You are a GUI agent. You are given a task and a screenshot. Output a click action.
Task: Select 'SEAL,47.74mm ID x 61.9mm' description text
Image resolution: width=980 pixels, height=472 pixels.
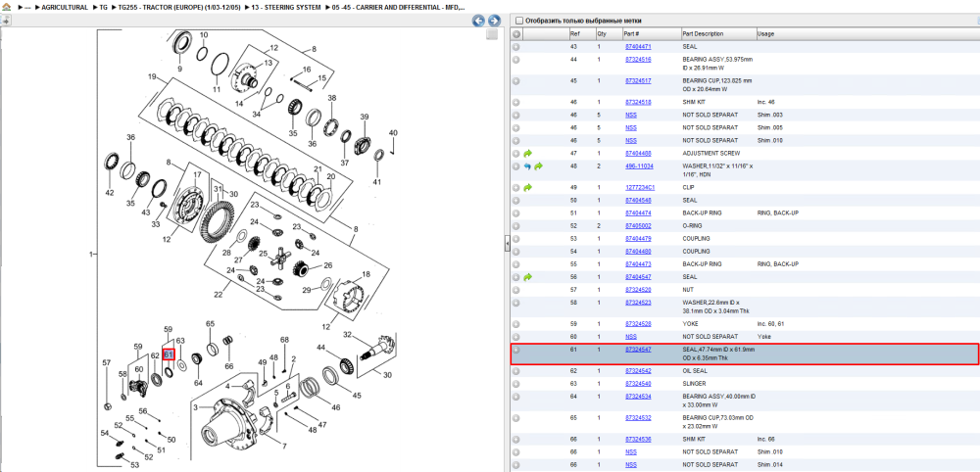718,350
